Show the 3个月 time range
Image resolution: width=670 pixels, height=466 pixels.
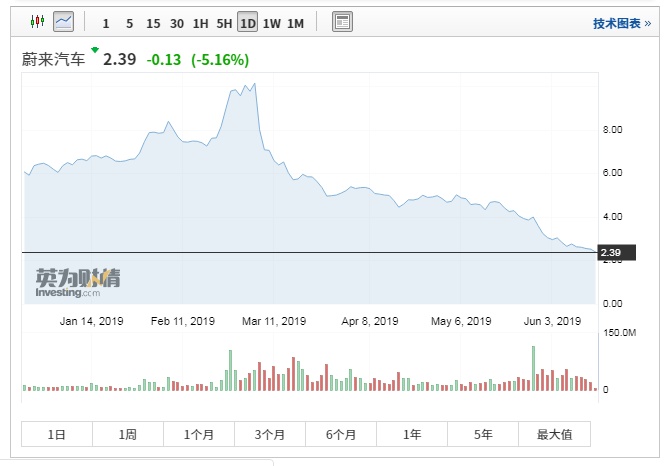pos(270,434)
